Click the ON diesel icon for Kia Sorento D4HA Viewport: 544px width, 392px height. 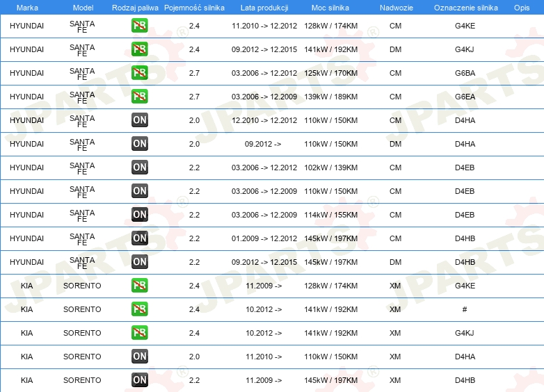coord(140,357)
